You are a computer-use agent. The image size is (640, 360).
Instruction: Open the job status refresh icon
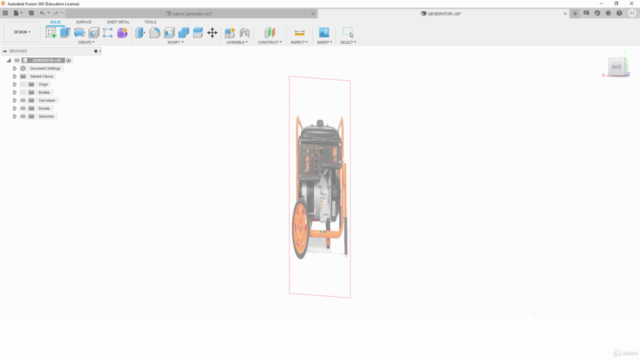point(597,13)
